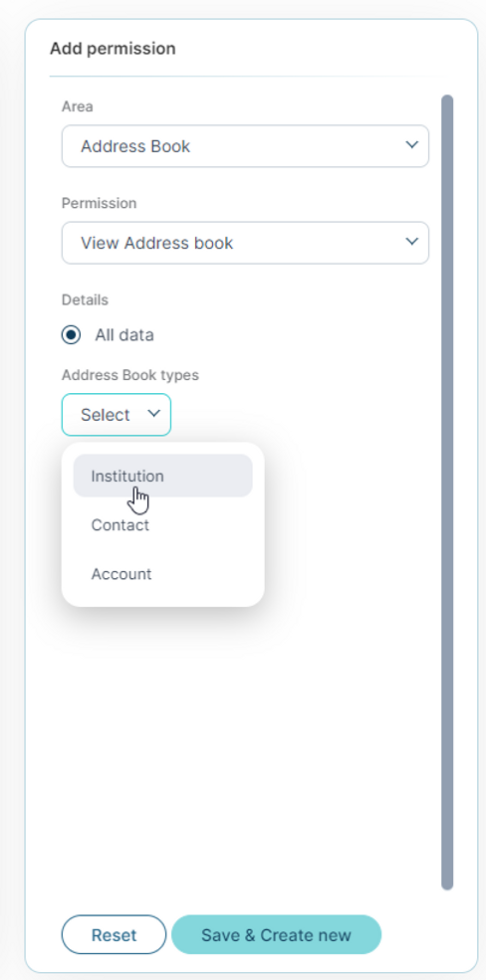Click the Address Book types label
This screenshot has height=980, width=486.
click(x=130, y=375)
